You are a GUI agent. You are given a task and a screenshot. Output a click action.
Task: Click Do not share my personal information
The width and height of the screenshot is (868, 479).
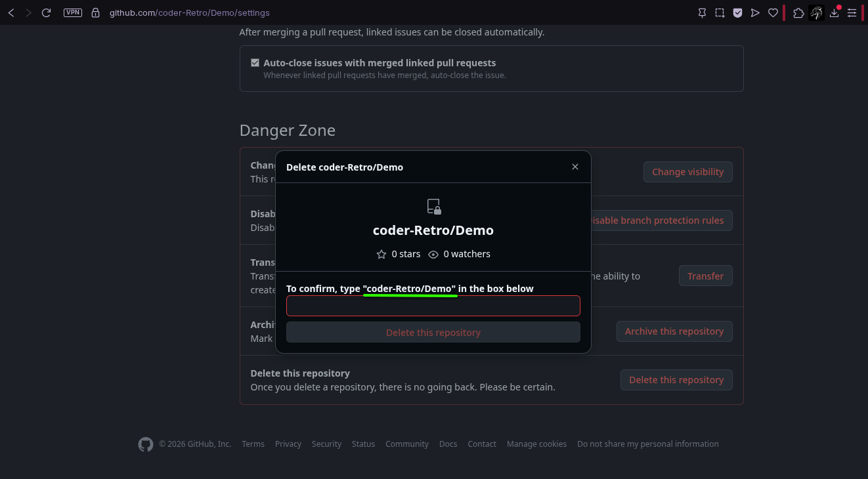click(648, 444)
